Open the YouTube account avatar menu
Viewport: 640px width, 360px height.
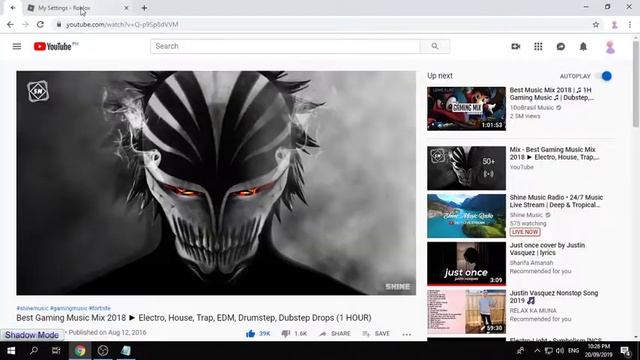[610, 47]
